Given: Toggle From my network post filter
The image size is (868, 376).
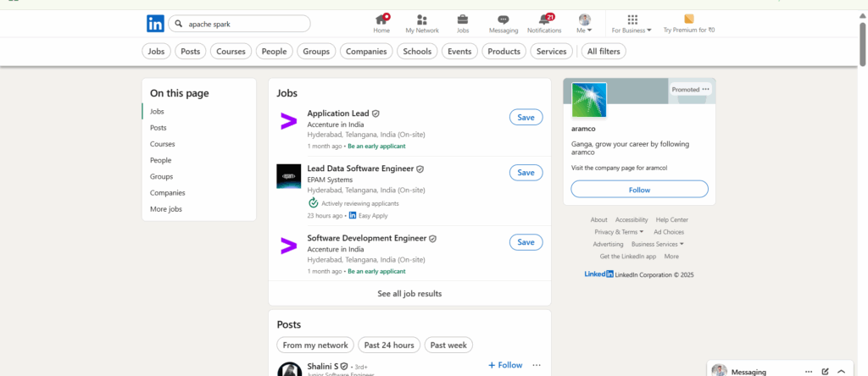Looking at the screenshot, I should tap(315, 345).
